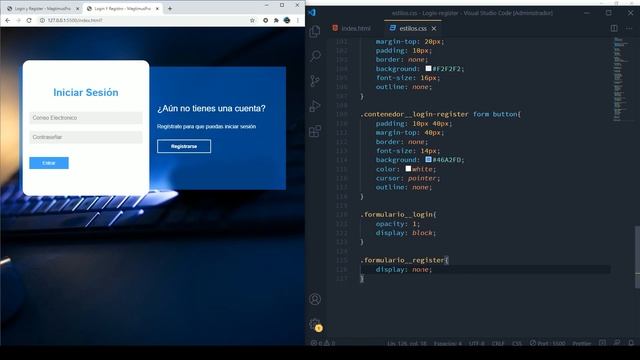Open Source Control view in VS Code
Image resolution: width=640 pixels, height=360 pixels.
pyautogui.click(x=315, y=81)
